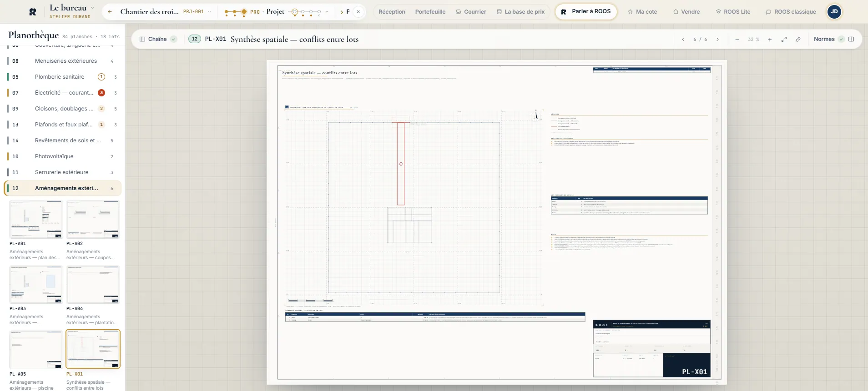Screen dimensions: 868x391
Task: Open the JD user avatar
Action: (834, 12)
